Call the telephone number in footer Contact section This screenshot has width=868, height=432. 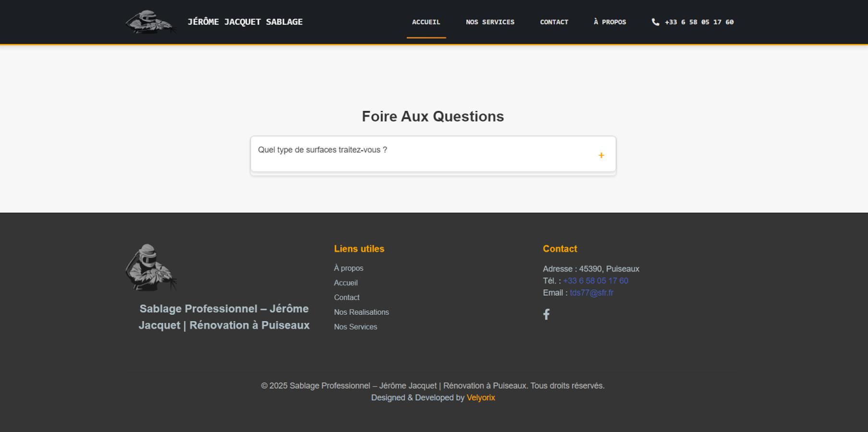595,281
